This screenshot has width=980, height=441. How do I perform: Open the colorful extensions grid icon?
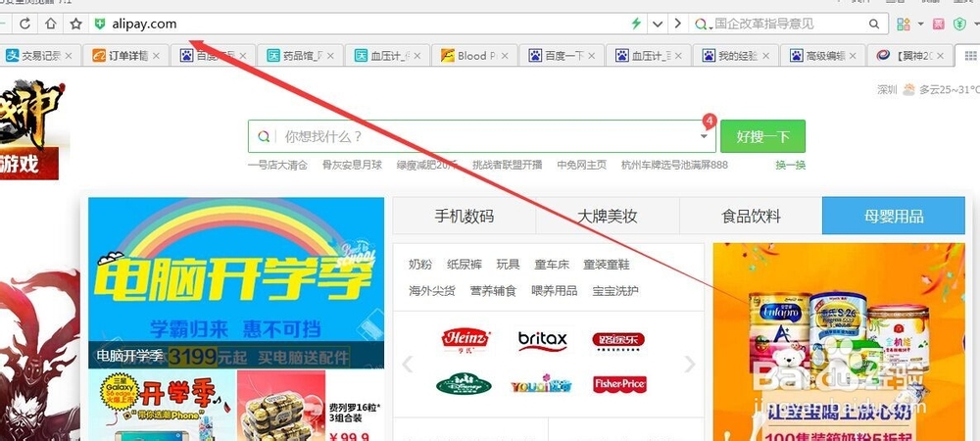coord(904,24)
